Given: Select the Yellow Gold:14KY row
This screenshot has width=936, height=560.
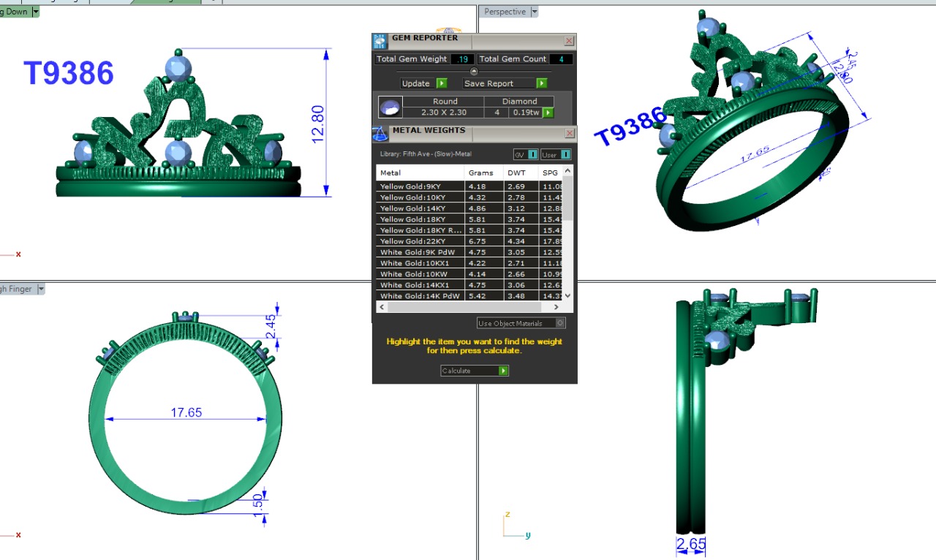Looking at the screenshot, I should 420,208.
